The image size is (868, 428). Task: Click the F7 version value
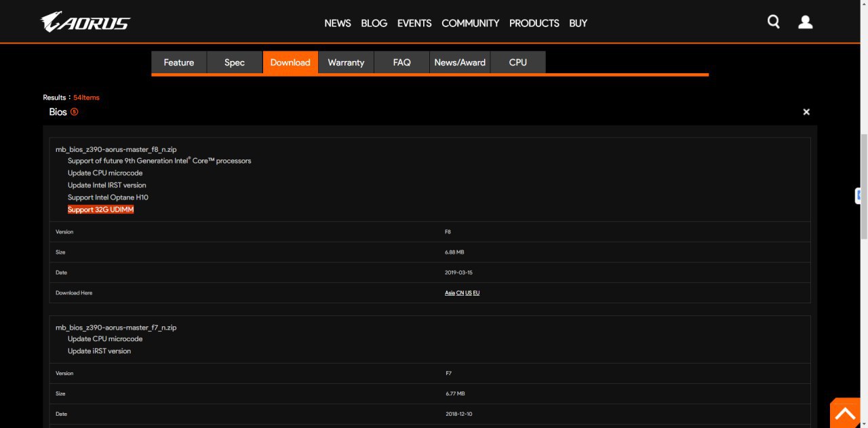coord(448,374)
